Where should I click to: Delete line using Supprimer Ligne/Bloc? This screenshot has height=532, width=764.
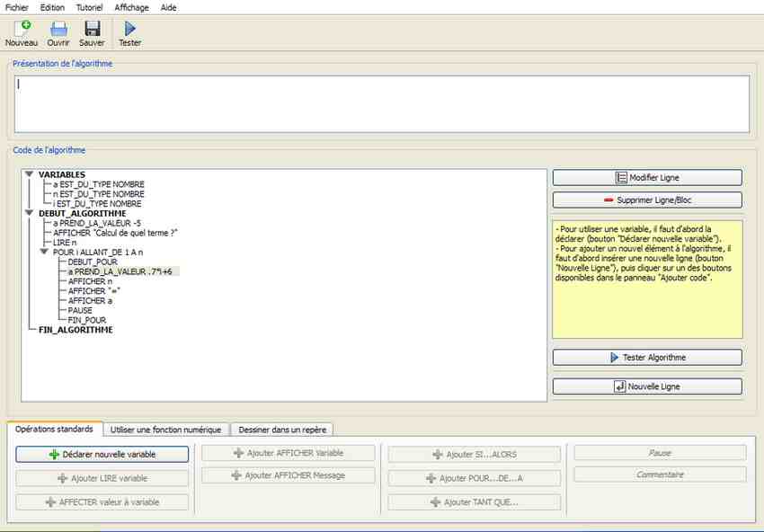point(647,199)
